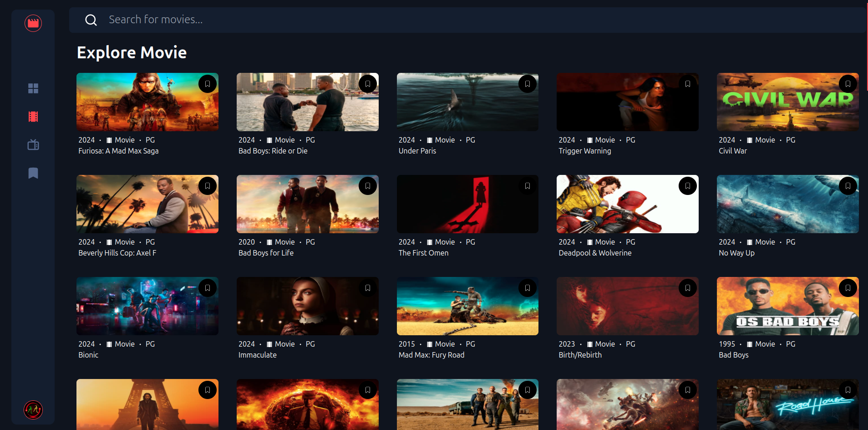Open the Road House poster
This screenshot has width=868, height=430.
point(788,404)
